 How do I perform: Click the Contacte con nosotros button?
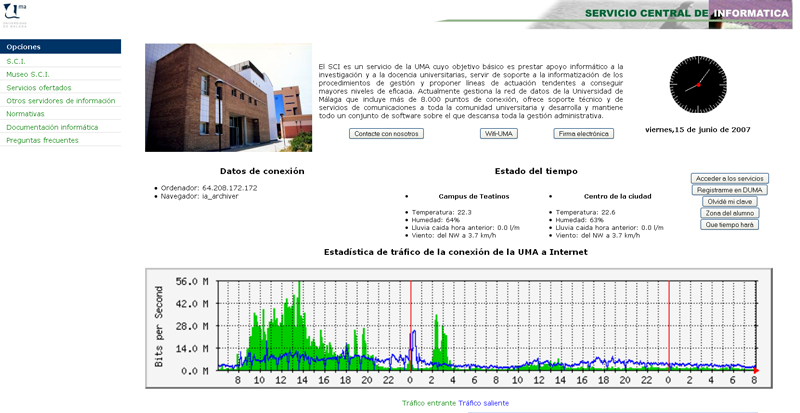(386, 134)
